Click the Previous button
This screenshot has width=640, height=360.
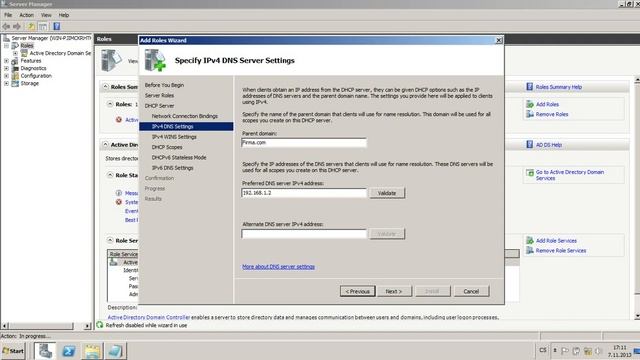(358, 291)
